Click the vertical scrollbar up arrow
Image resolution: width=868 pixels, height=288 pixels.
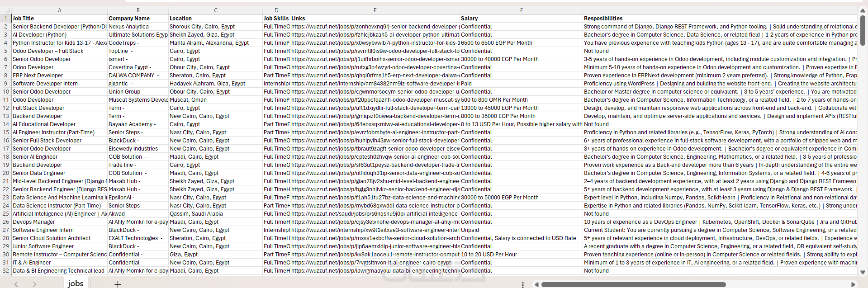(863, 10)
